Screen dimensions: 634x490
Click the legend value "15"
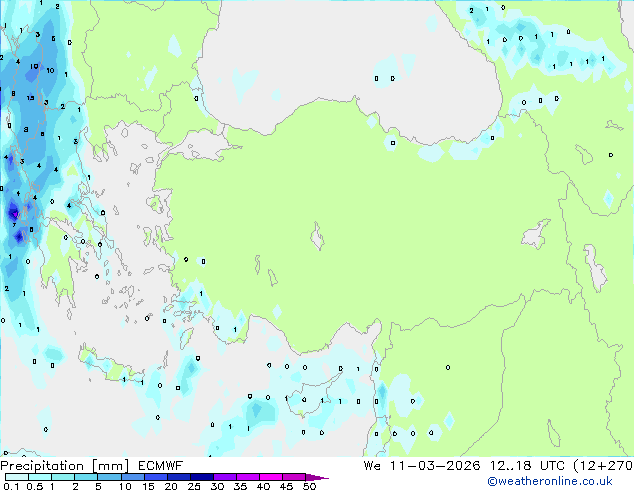pyautogui.click(x=148, y=486)
